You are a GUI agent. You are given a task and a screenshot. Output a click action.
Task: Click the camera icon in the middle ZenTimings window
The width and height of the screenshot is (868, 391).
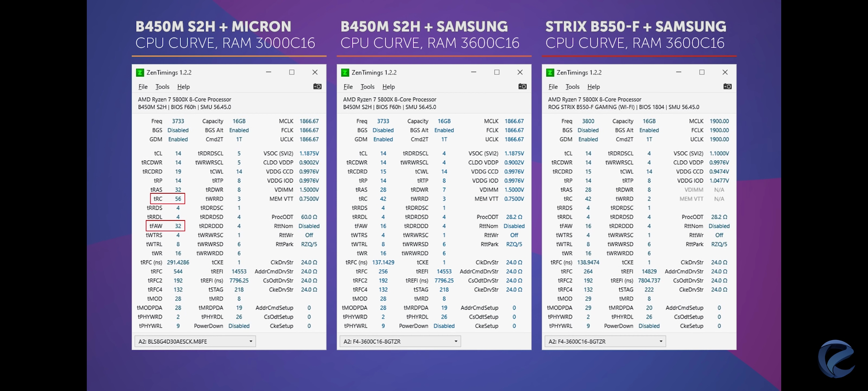522,87
